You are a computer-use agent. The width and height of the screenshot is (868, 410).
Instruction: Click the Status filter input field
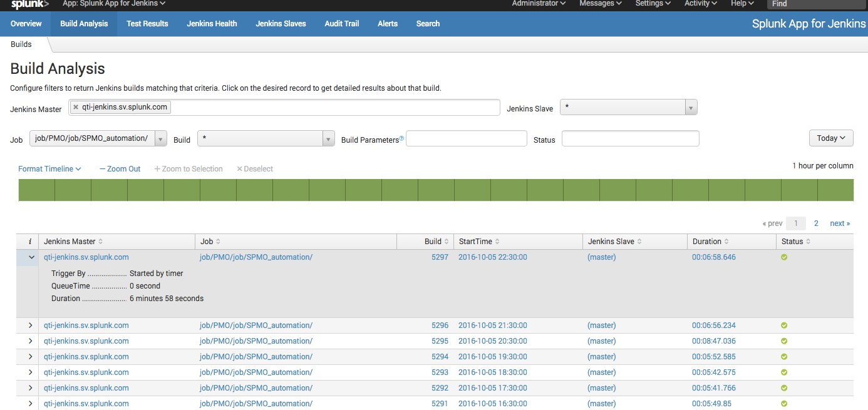(x=630, y=138)
